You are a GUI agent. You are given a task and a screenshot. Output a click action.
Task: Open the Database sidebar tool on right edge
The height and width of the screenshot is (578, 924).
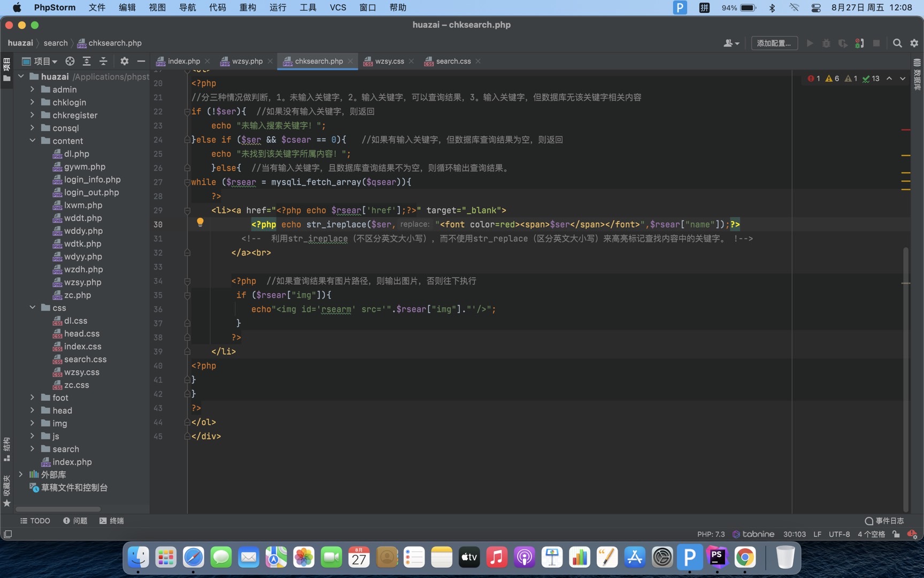point(917,75)
